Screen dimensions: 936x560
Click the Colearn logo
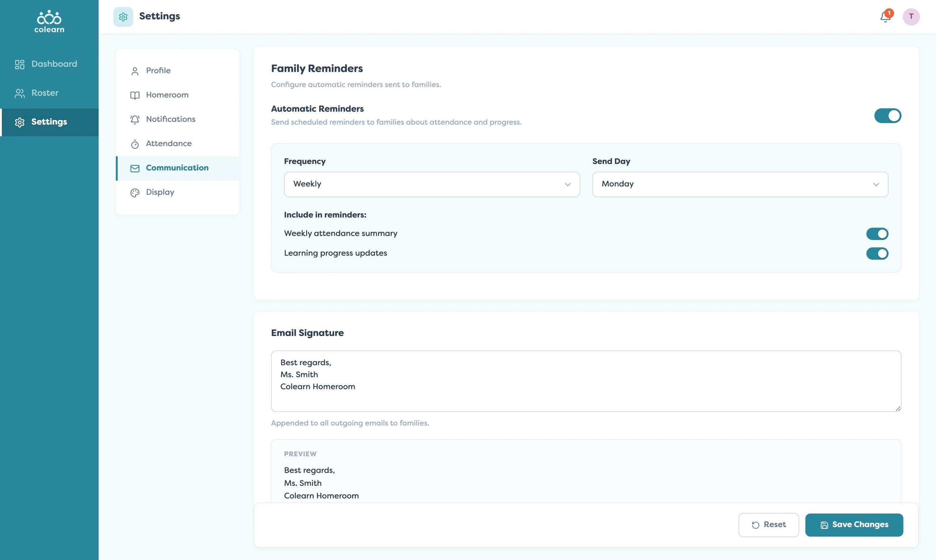click(49, 22)
